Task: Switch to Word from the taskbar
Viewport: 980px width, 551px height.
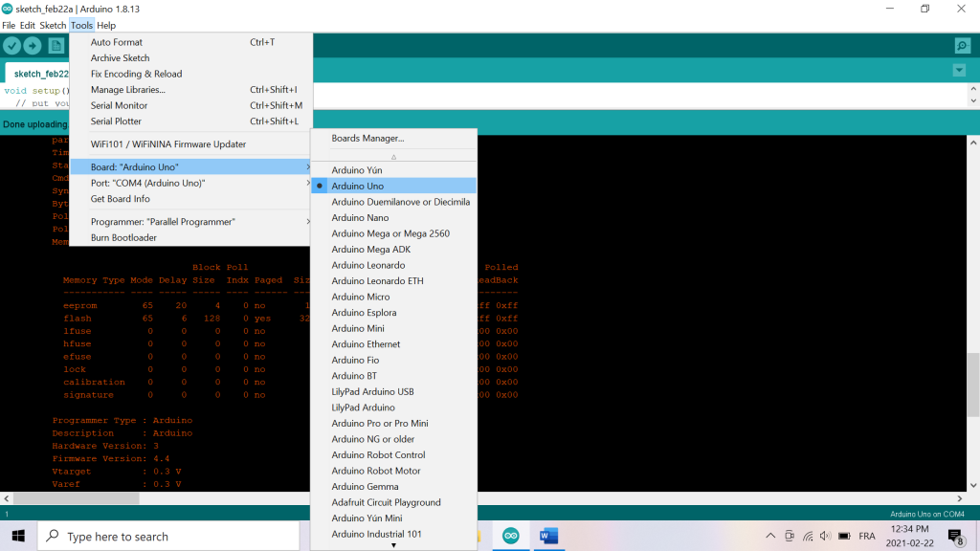Action: 548,536
